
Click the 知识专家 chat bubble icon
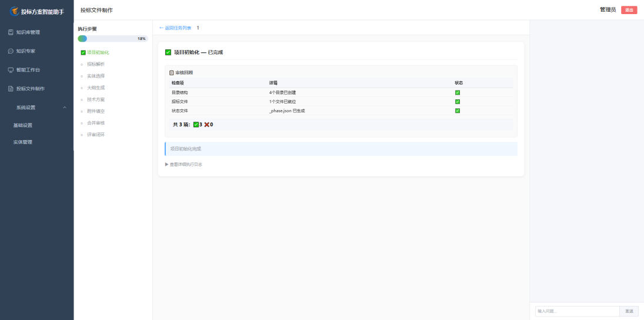coord(11,51)
